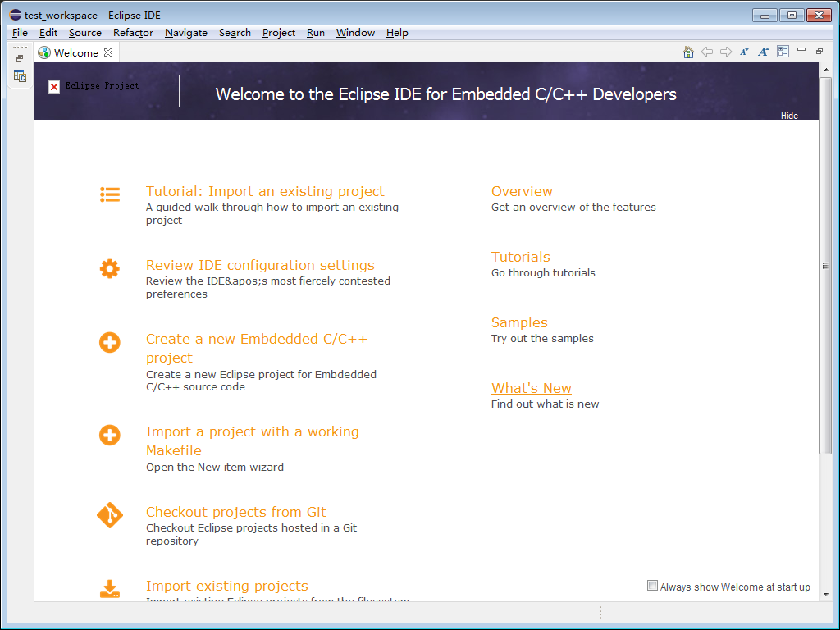The height and width of the screenshot is (630, 840).
Task: Minimize the Welcome view
Action: click(x=801, y=50)
